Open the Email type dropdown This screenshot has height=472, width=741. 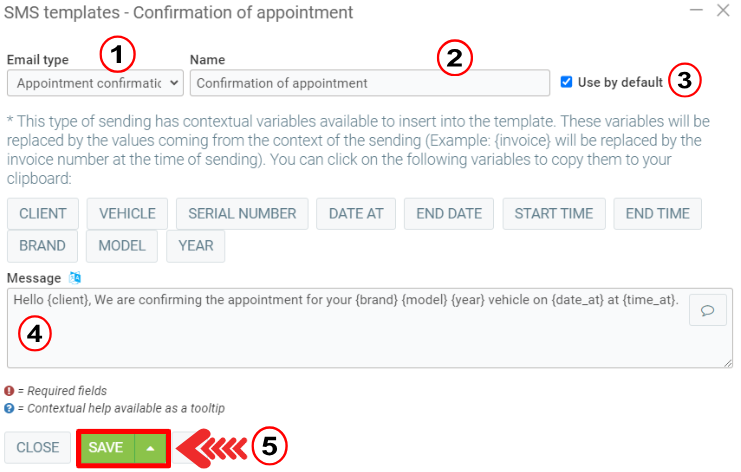95,83
